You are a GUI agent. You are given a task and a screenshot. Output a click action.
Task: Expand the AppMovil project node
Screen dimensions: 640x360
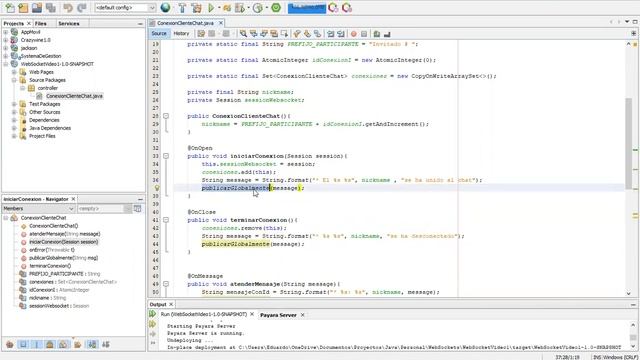point(6,32)
